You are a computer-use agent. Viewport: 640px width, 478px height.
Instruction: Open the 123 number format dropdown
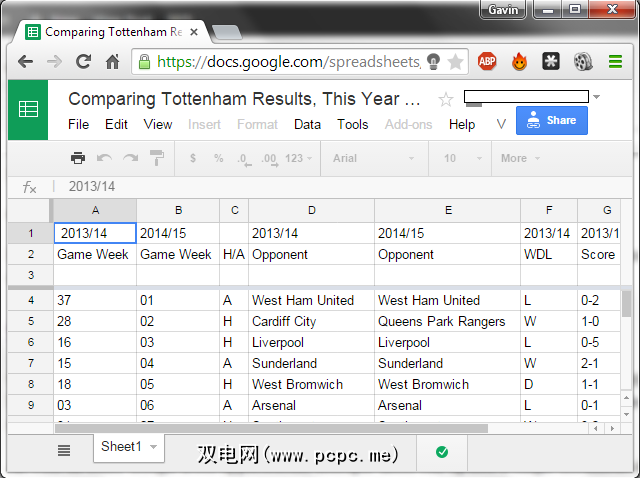(298, 158)
